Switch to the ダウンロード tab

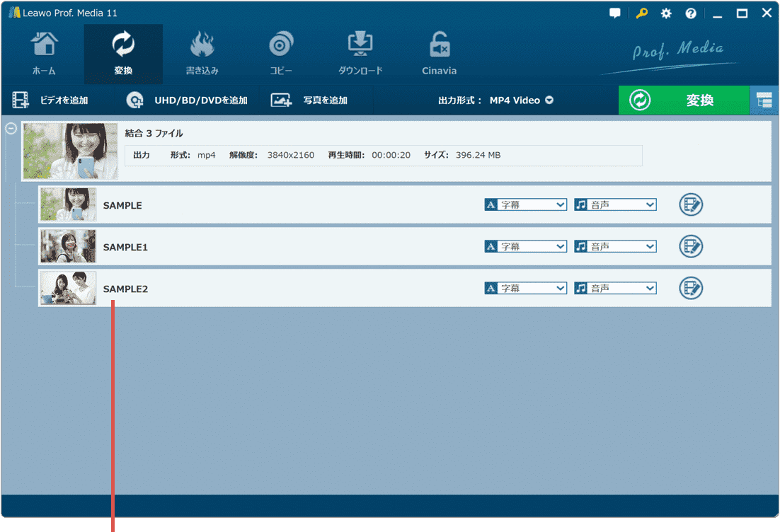click(360, 54)
